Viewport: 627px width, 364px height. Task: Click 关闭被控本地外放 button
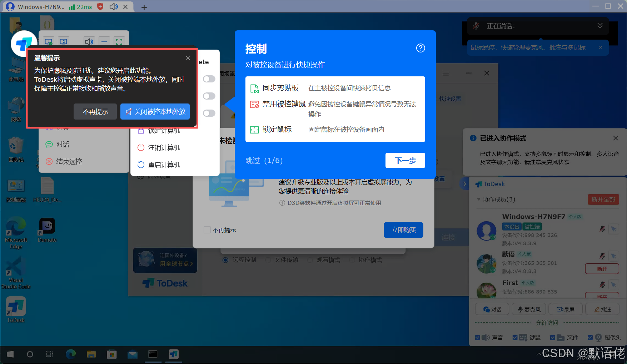pos(155,112)
